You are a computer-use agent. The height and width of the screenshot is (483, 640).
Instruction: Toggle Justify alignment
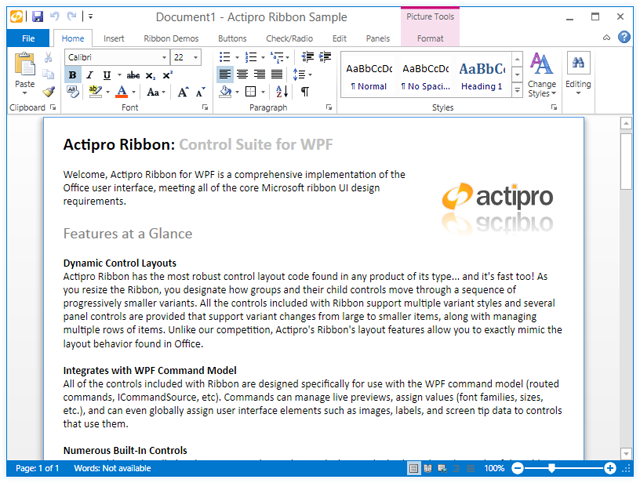click(x=277, y=74)
